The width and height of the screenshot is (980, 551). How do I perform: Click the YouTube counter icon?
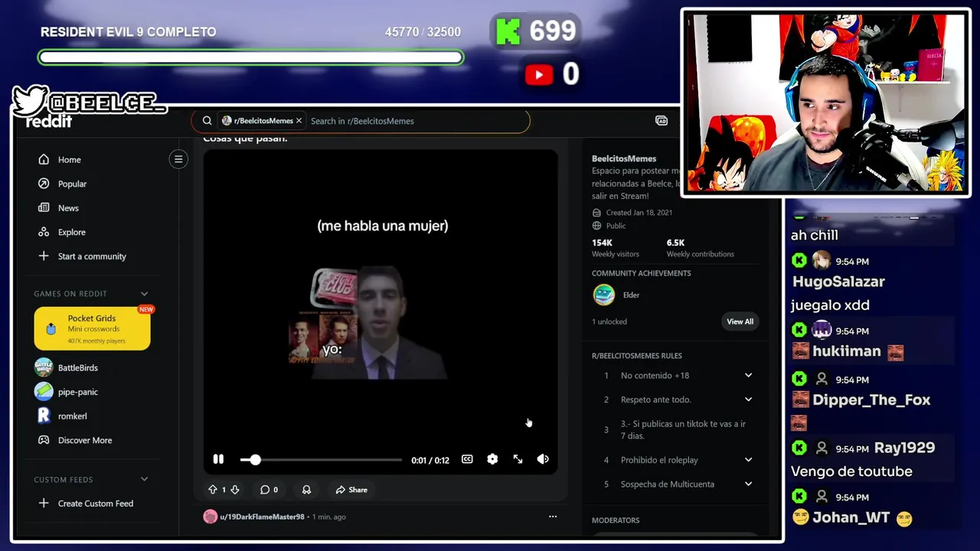point(539,74)
